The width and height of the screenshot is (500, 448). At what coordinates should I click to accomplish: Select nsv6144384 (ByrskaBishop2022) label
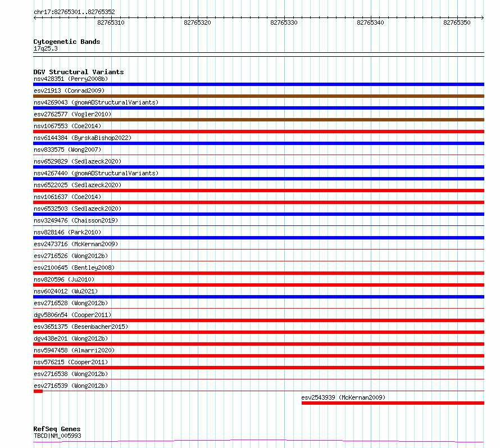tap(83, 138)
